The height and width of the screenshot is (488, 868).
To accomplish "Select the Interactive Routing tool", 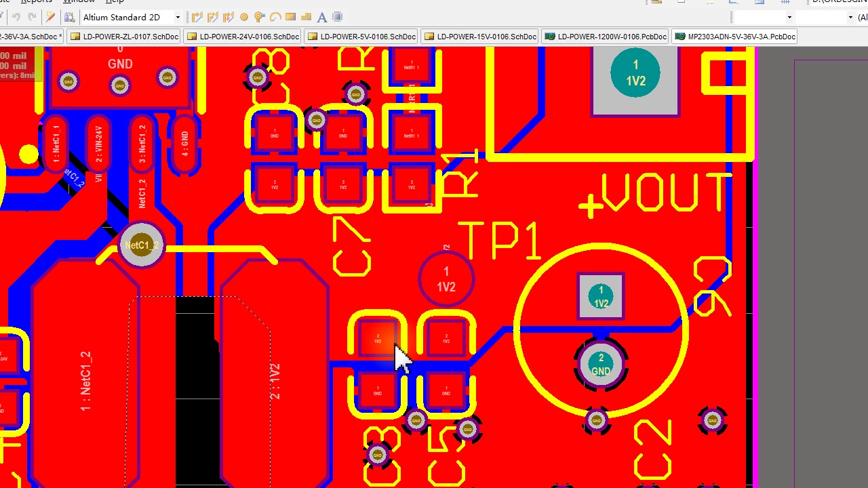I will pos(197,17).
